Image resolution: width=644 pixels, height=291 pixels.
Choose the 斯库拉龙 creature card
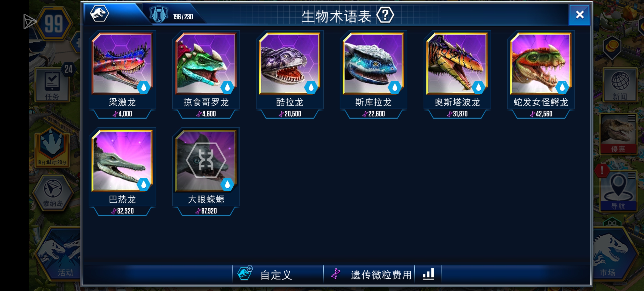click(374, 74)
